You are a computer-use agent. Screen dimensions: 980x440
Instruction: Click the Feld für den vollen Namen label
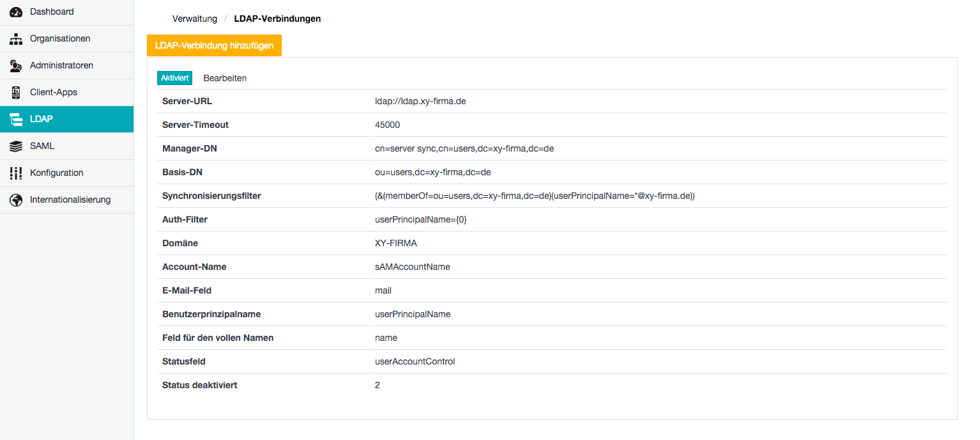(218, 338)
